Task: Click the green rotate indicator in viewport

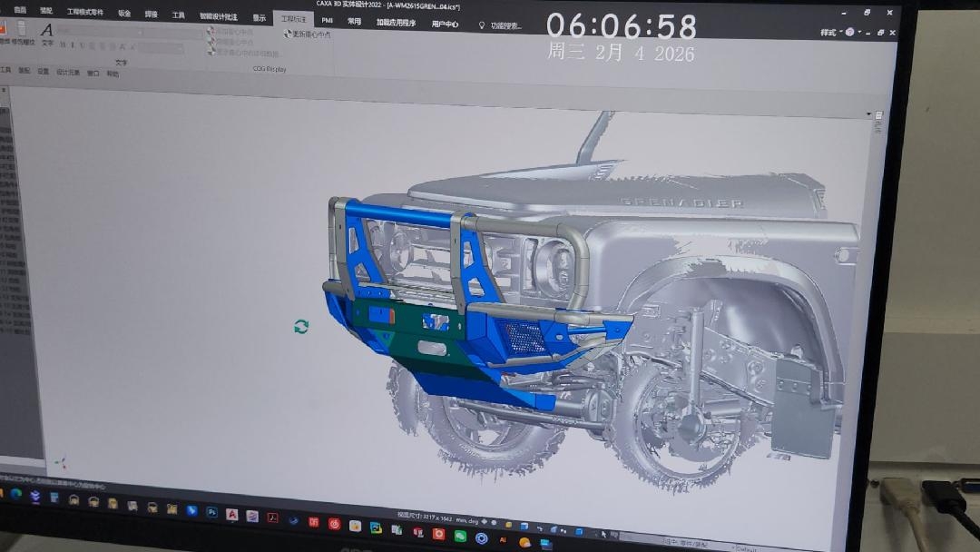Action: point(301,326)
